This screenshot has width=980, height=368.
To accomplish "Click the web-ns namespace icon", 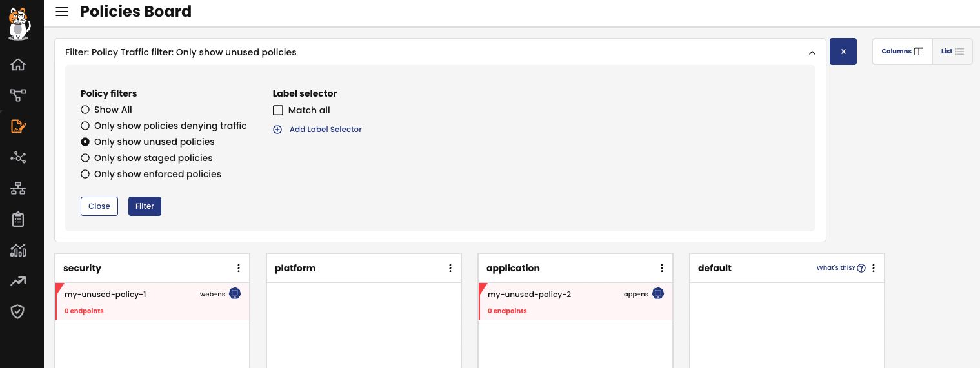I will pyautogui.click(x=235, y=293).
